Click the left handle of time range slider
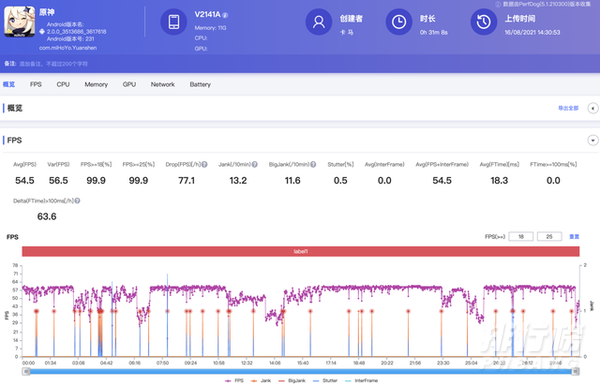Screen dimensions: 600x386 pyautogui.click(x=26, y=371)
